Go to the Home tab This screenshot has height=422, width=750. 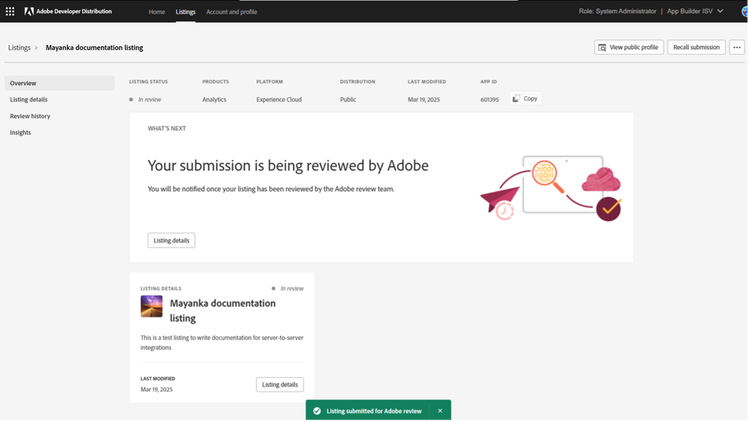pos(156,12)
